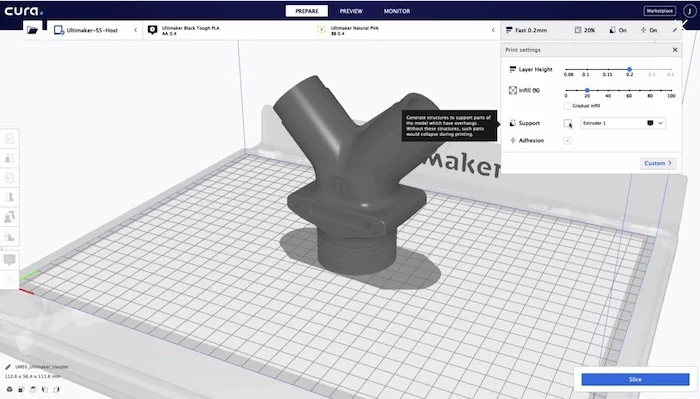Select the Move tool in left toolbar
Screen dimensions: 700x399
pos(9,139)
